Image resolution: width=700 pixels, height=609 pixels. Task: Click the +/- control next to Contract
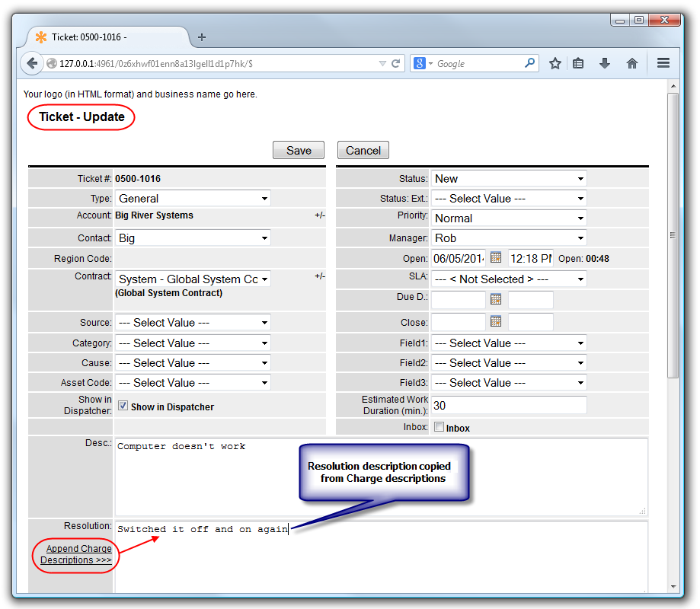[x=320, y=276]
